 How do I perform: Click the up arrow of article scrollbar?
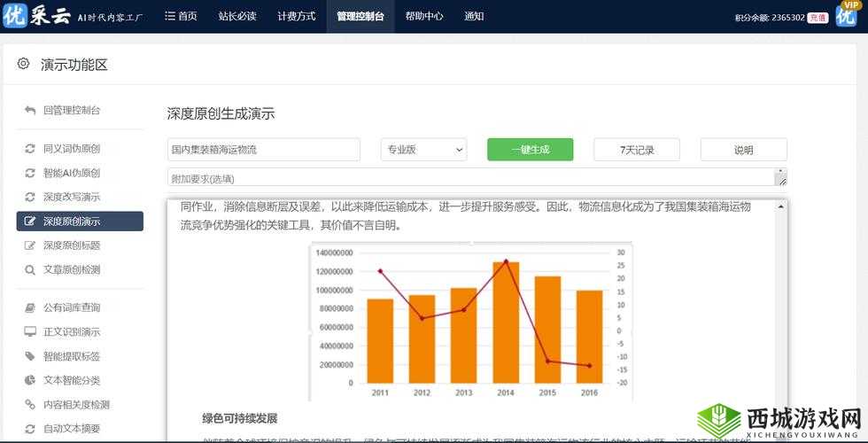tap(780, 206)
